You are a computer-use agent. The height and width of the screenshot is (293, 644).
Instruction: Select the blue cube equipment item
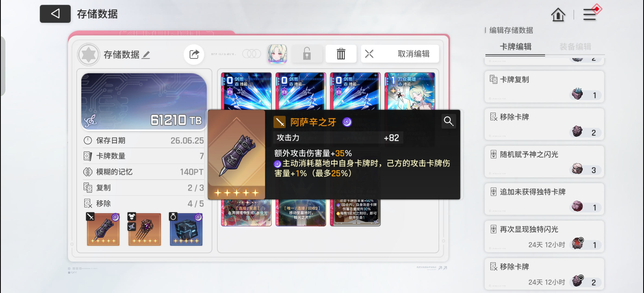pos(186,230)
